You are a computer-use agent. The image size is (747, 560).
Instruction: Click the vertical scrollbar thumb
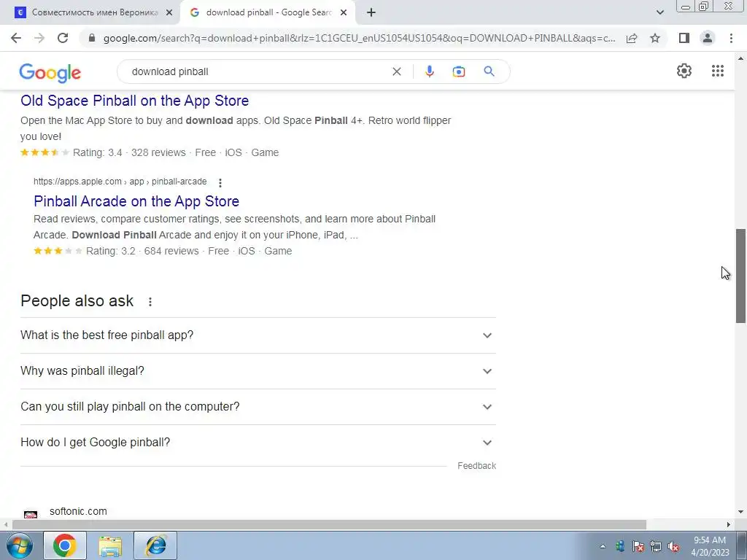click(740, 276)
